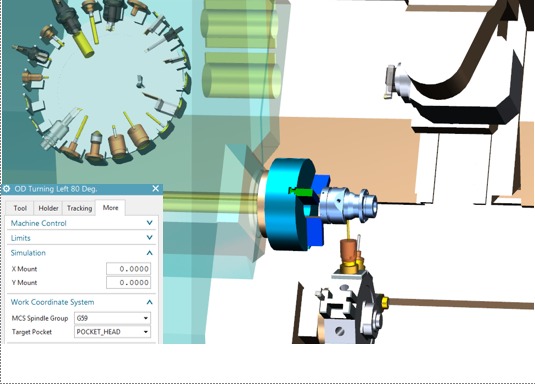Collapse the Simulation section
535x385 pixels.
coord(149,253)
